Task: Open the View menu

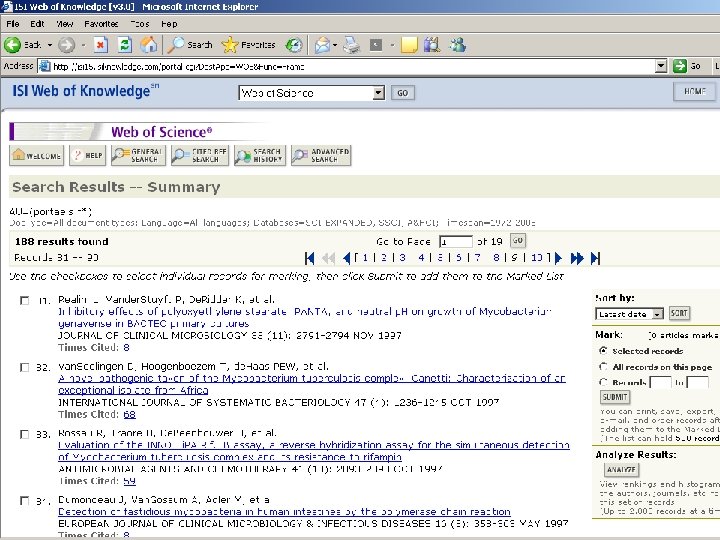Action: [x=65, y=24]
